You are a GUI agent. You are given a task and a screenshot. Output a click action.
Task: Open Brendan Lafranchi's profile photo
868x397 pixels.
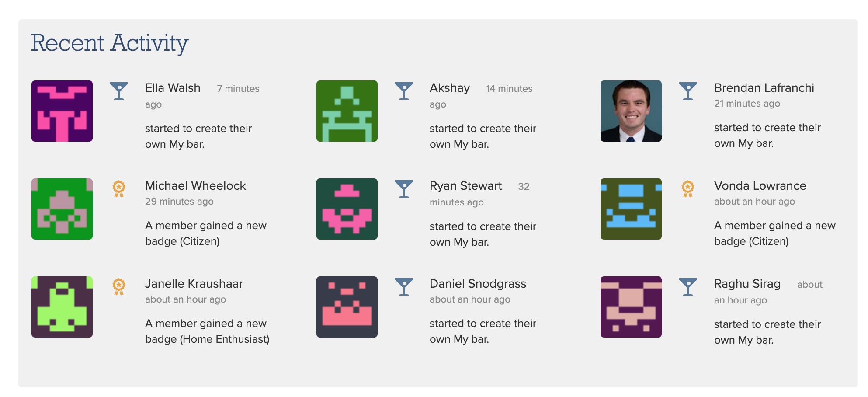pos(631,111)
